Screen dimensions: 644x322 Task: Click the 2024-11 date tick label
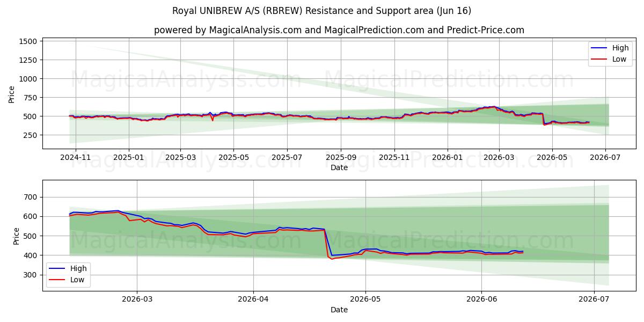(x=76, y=157)
